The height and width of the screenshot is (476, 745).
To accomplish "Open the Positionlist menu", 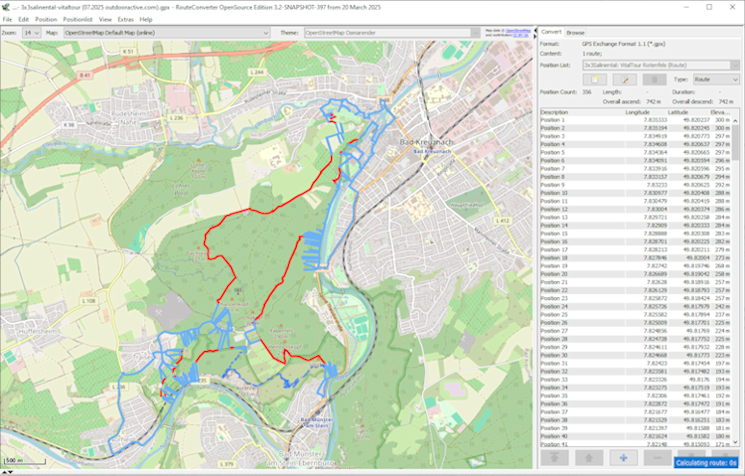I will (x=77, y=19).
